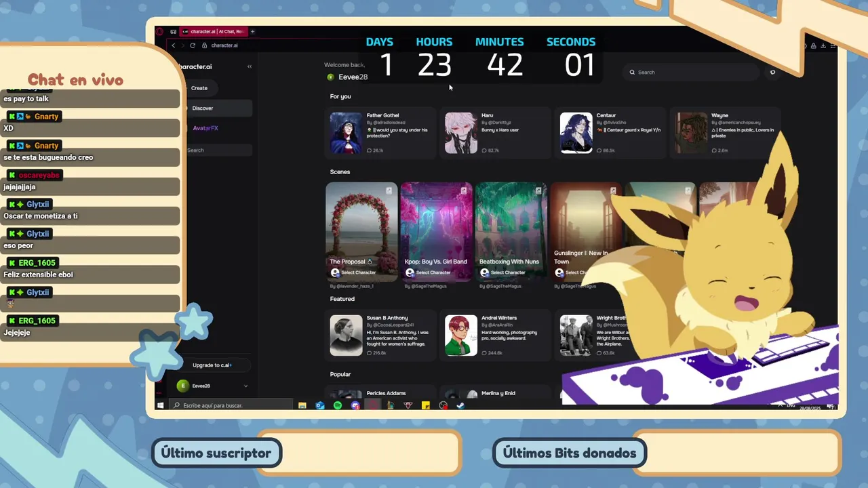Switch to the character.ai browser tab

pos(213,31)
